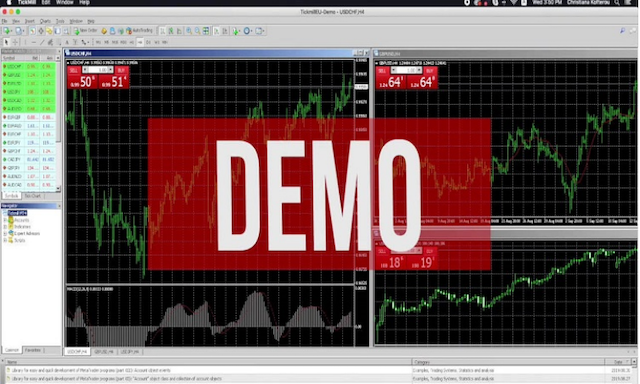Select the H4 timeframe button
The image size is (640, 384).
coord(140,42)
